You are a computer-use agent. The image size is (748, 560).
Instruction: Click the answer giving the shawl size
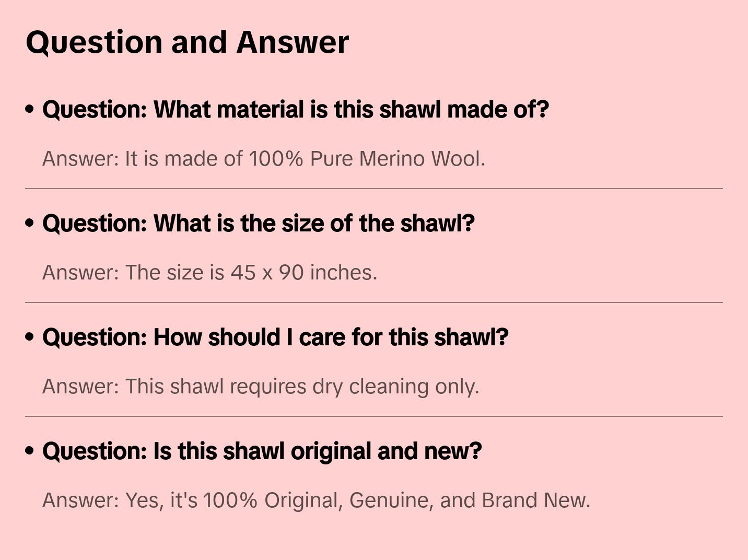209,273
